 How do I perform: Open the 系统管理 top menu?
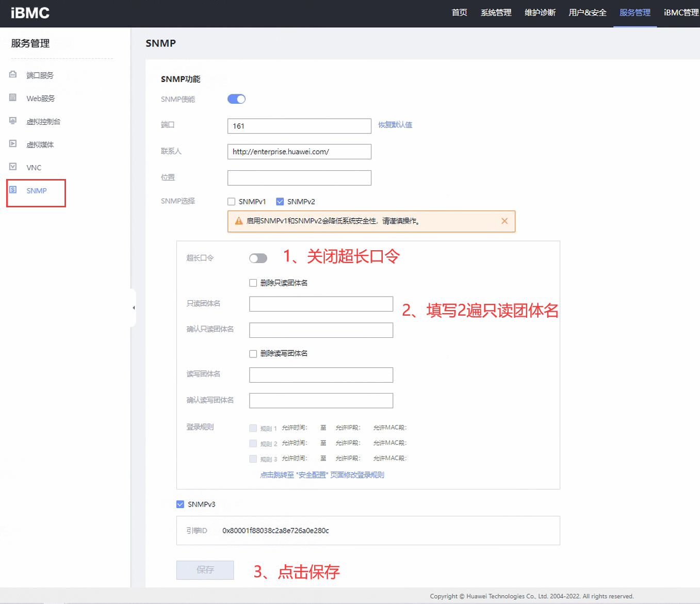(x=496, y=13)
